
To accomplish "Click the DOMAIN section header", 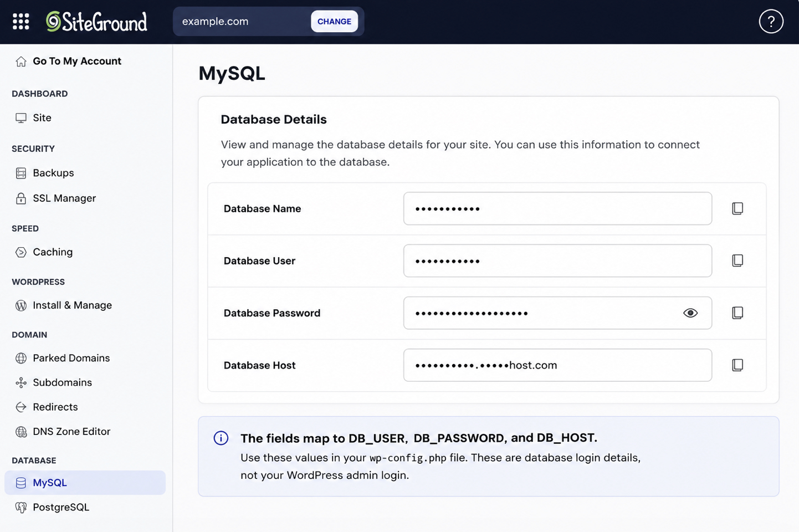I will (x=29, y=335).
